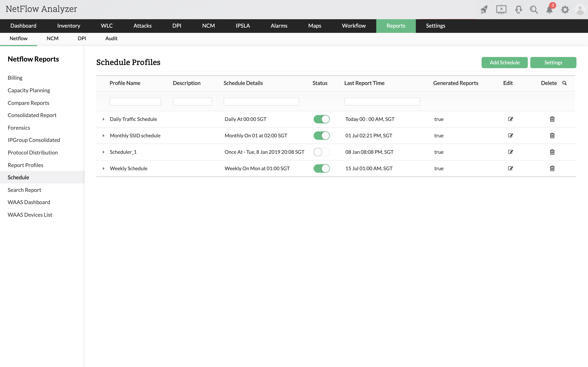Expand the Daily Traffic Schedule row
Image resolution: width=588 pixels, height=367 pixels.
tap(103, 119)
